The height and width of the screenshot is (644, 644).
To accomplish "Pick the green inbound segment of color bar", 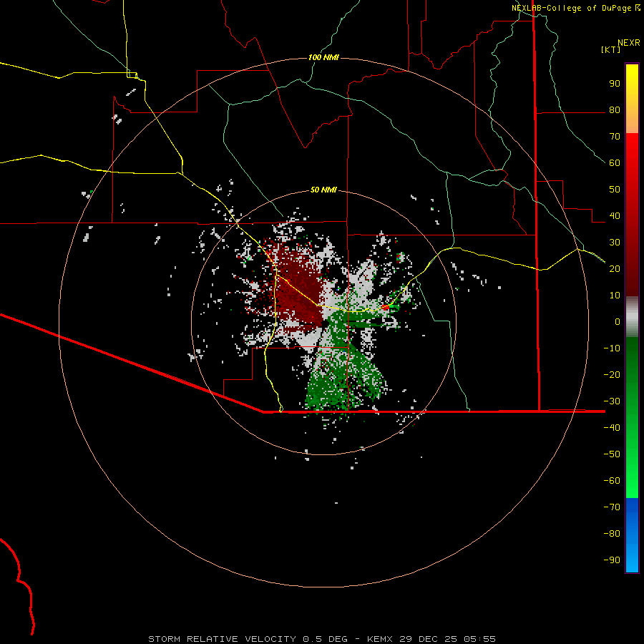I will pyautogui.click(x=632, y=417).
